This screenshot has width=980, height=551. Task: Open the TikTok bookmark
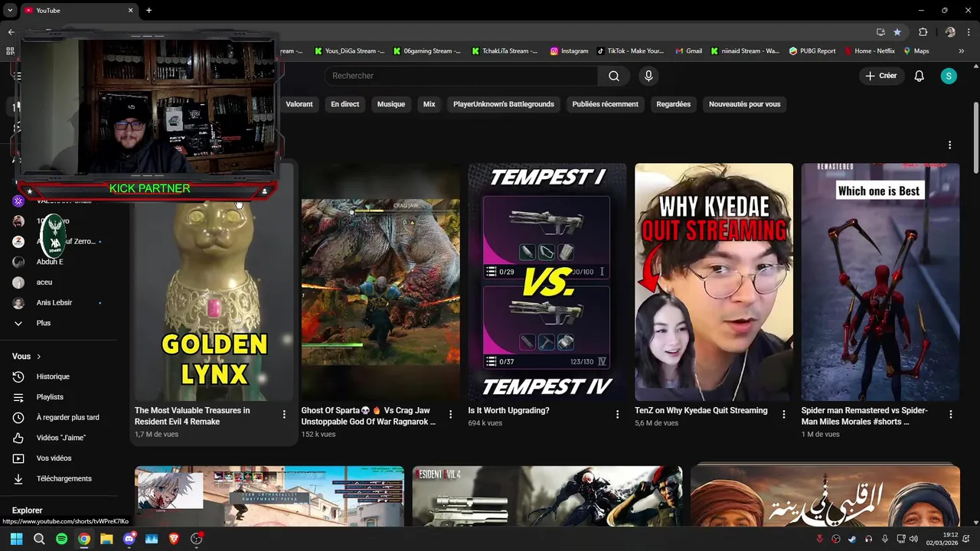pyautogui.click(x=629, y=51)
